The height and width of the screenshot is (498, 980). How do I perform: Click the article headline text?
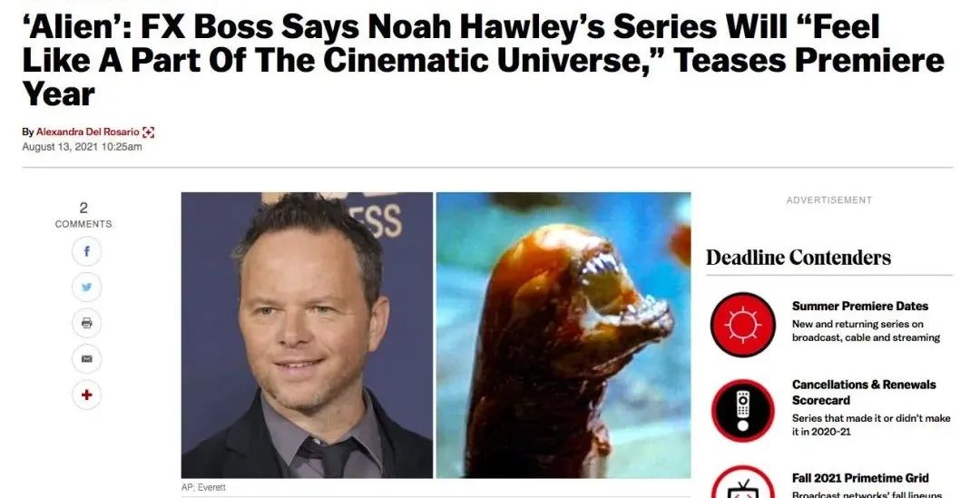tap(483, 61)
